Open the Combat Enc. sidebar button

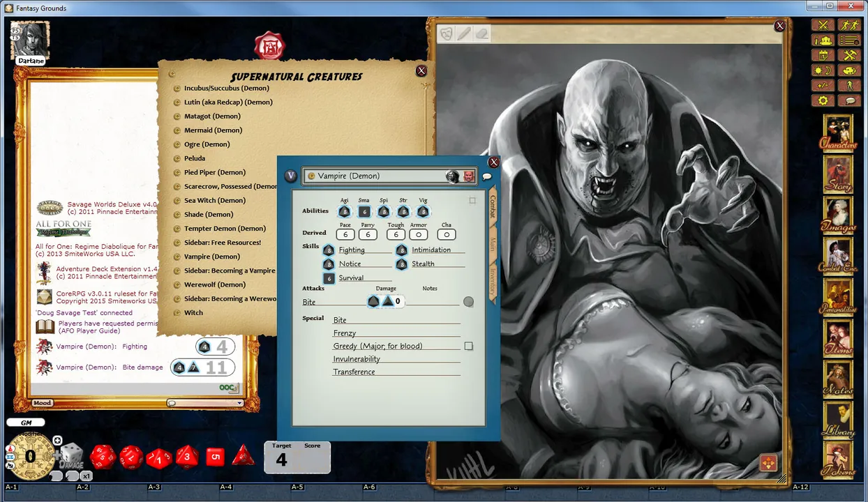[x=838, y=255]
